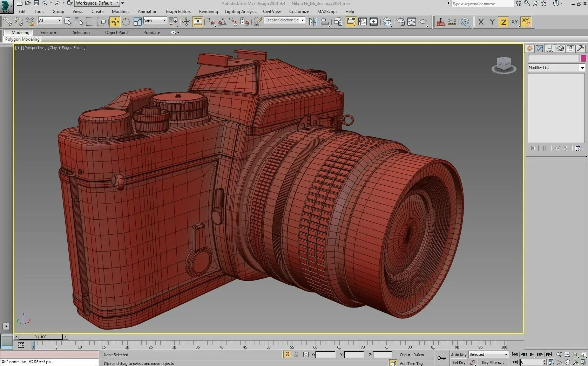Image resolution: width=588 pixels, height=366 pixels.
Task: Select the Move tool in toolbar
Action: 115,22
